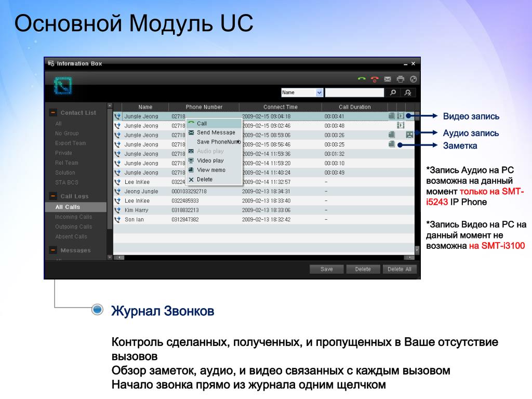The width and height of the screenshot is (532, 399).
Task: Click the call list vertical scrollbar
Action: tap(417, 183)
